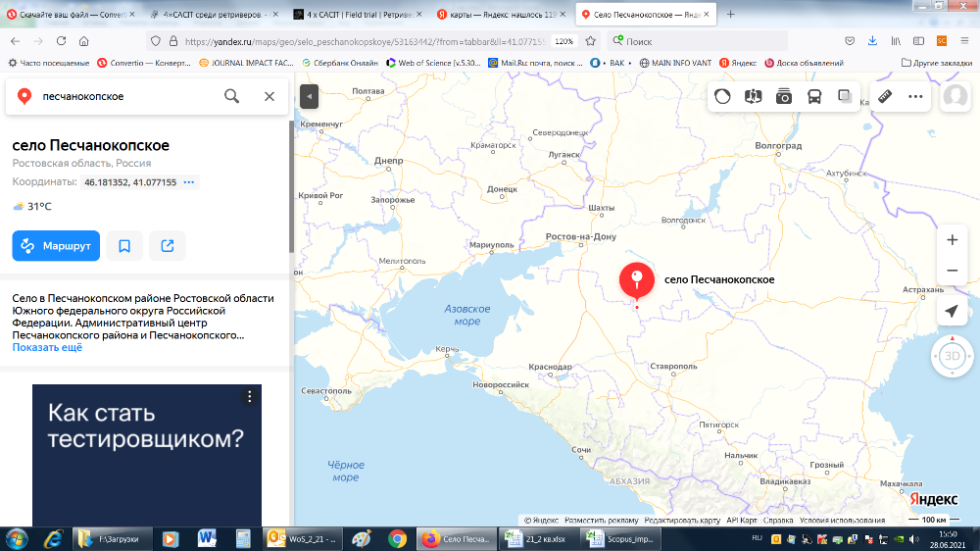Share the place via share icon

pos(168,246)
